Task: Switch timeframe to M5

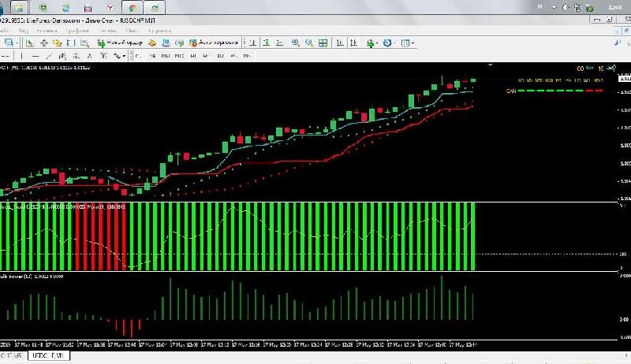Action: (x=152, y=56)
